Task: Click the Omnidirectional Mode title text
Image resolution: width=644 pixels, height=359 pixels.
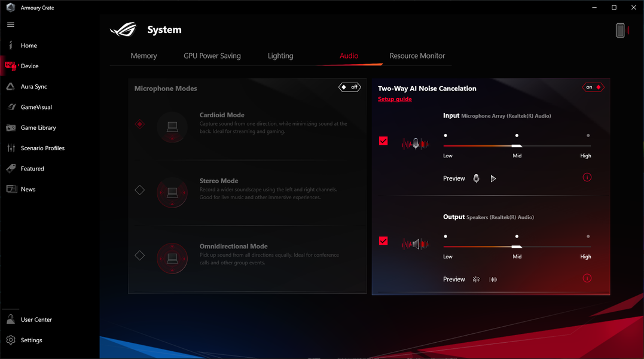Action: (x=234, y=247)
